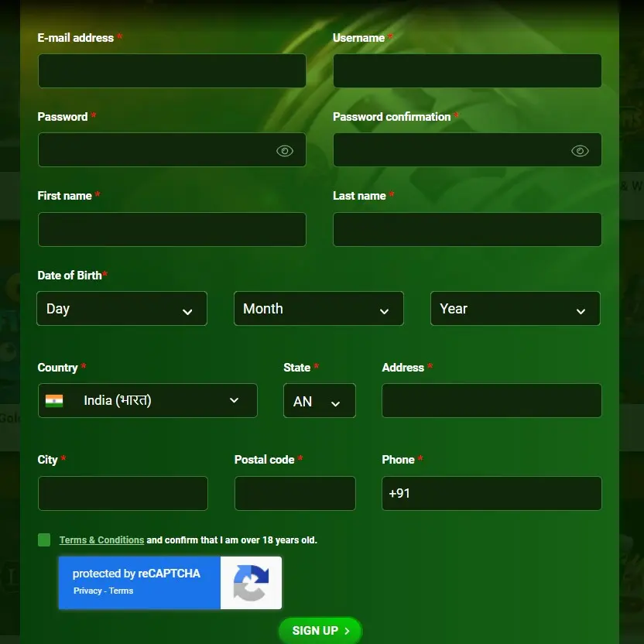Open the Year dropdown
644x644 pixels.
(515, 309)
